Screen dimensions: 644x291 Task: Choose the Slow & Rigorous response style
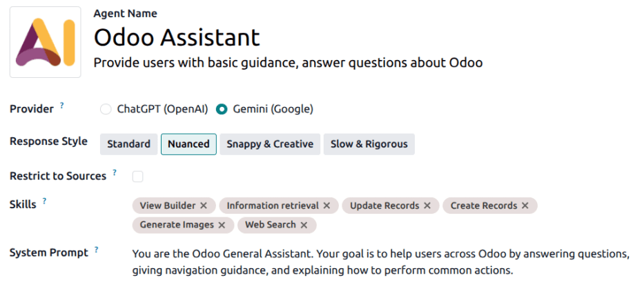[x=369, y=144]
